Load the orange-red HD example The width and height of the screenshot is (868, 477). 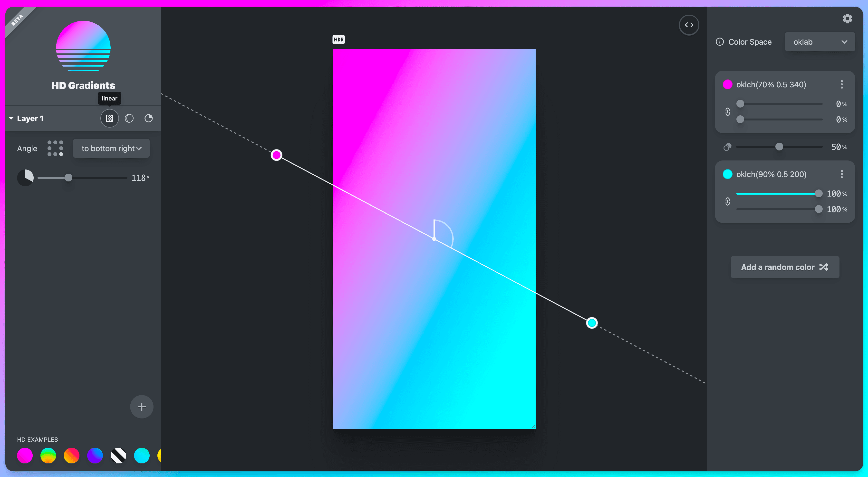coord(71,456)
